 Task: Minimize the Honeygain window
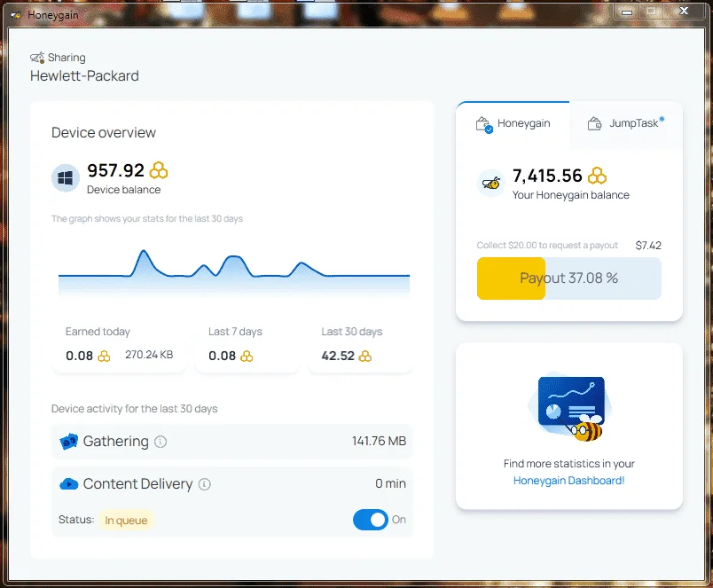627,11
